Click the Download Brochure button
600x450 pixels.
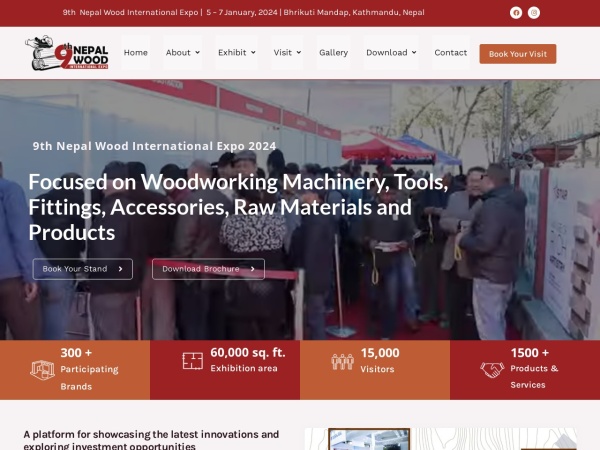tap(208, 269)
